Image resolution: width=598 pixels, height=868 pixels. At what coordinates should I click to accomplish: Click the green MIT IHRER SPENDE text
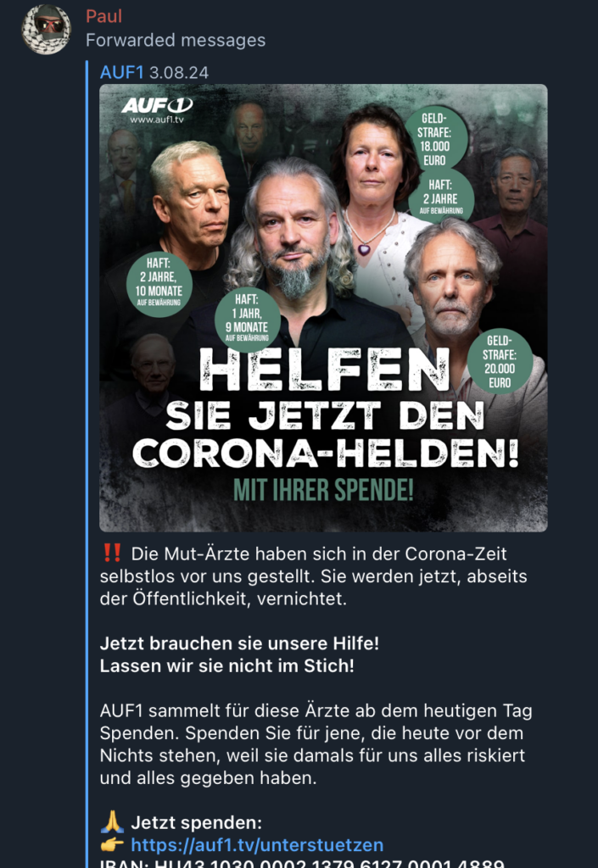pos(323,490)
